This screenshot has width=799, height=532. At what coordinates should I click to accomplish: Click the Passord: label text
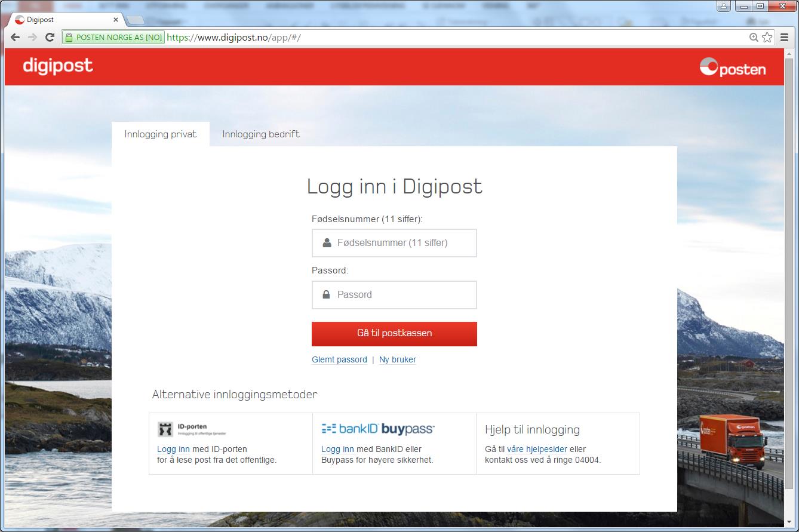coord(330,270)
